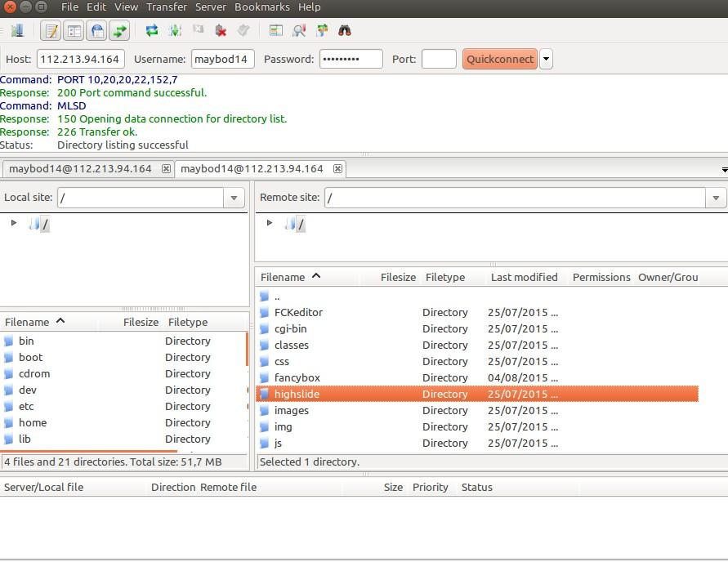Select the local bin directory

pos(123,341)
